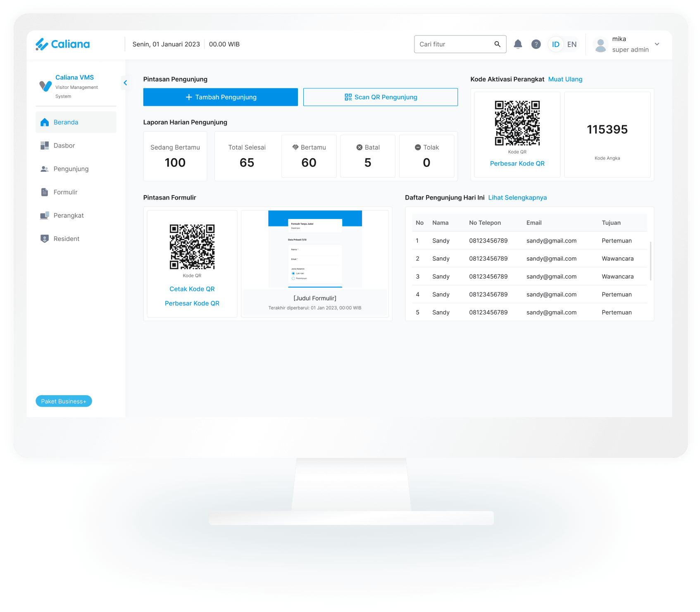The image size is (700, 612).
Task: Click the Cari fitur search field
Action: [x=460, y=44]
